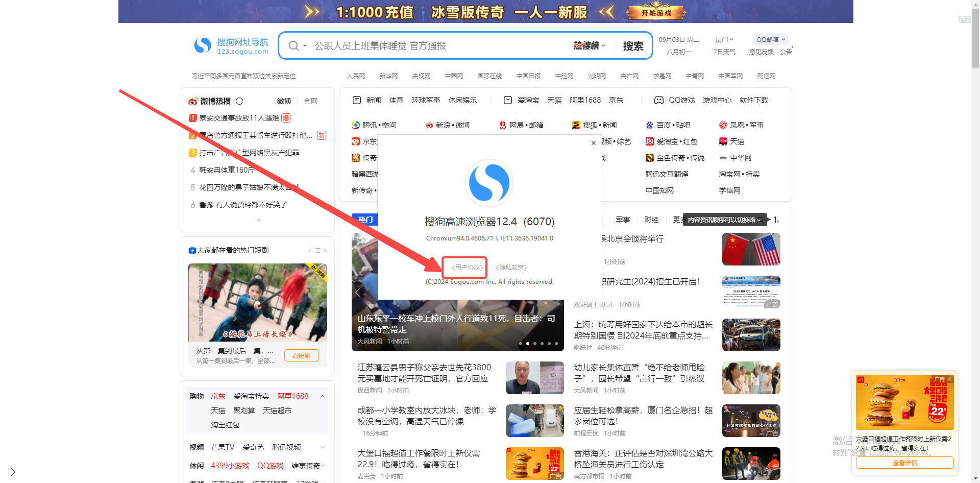980x483 pixels.
Task: Click the Sogou navigation logo
Action: click(x=231, y=46)
